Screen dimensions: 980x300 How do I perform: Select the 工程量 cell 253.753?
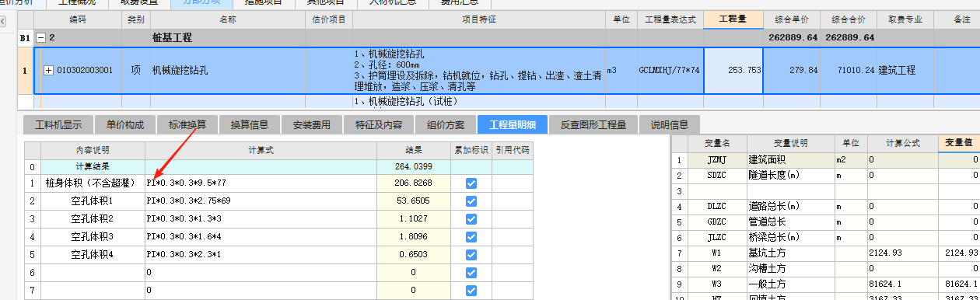pos(733,70)
